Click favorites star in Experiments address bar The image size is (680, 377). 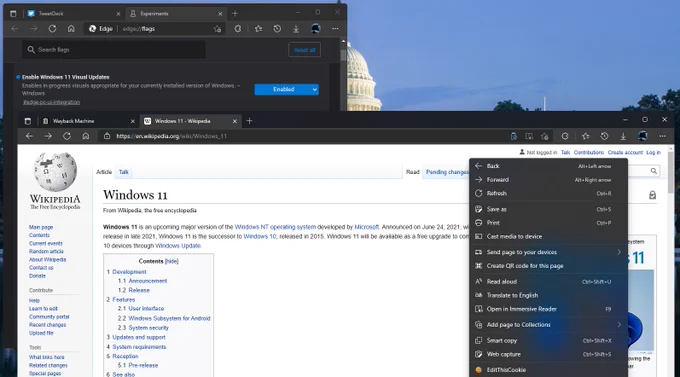pos(217,29)
